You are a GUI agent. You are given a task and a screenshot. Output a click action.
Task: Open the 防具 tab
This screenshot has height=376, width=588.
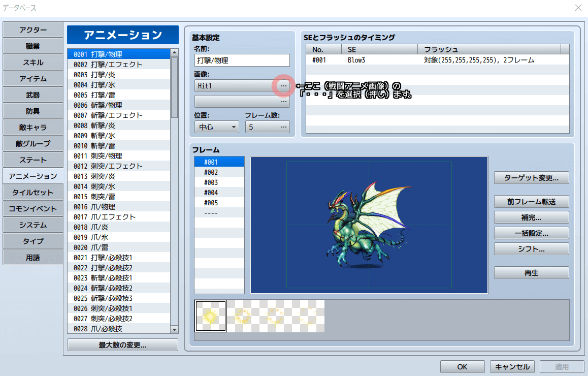pyautogui.click(x=33, y=111)
